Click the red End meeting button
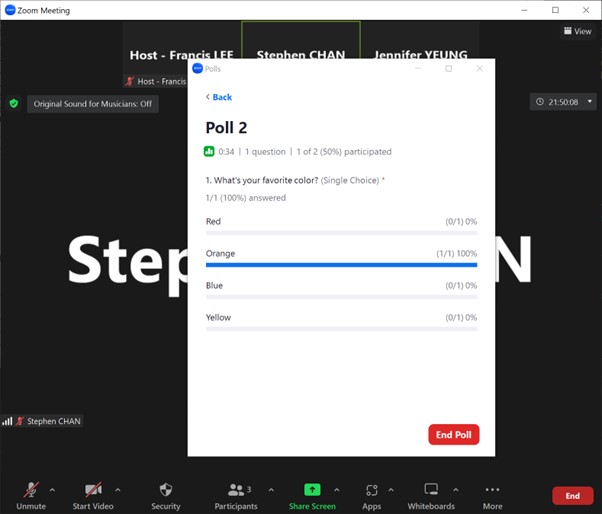This screenshot has width=602, height=514. (572, 496)
